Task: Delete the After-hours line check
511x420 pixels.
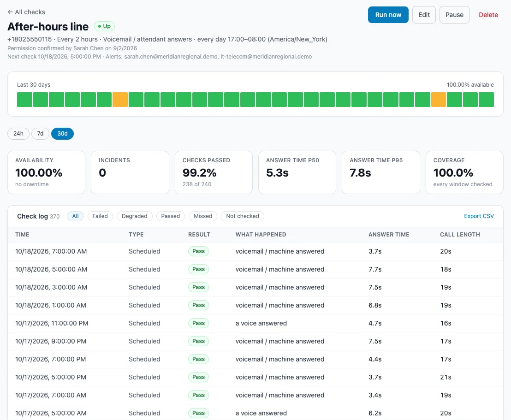Action: (x=488, y=15)
